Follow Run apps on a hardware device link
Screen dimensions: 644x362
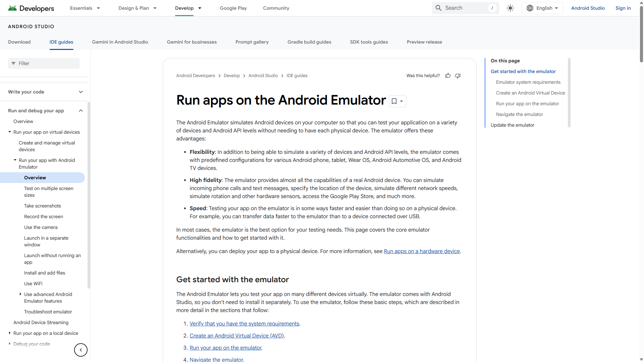click(422, 251)
